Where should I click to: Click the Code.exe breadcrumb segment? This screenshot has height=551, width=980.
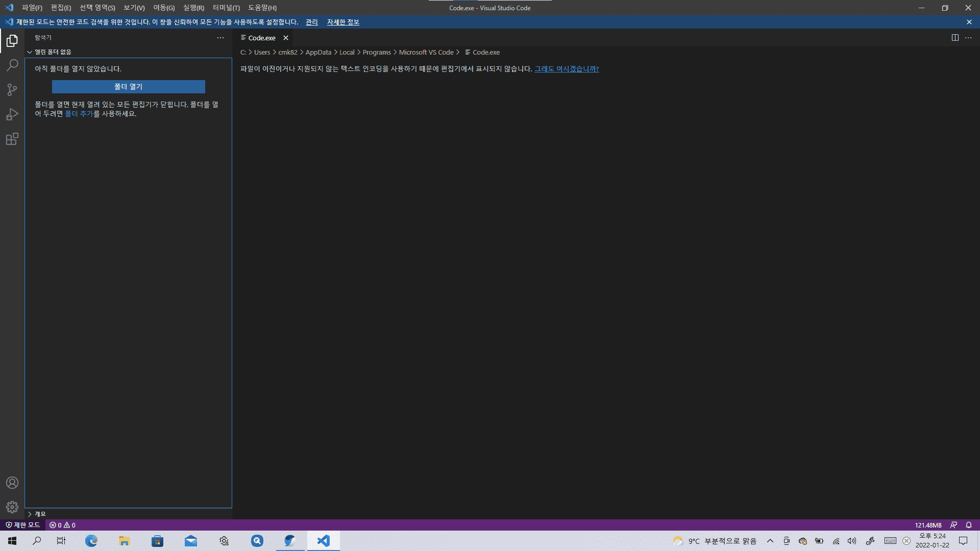click(x=482, y=52)
